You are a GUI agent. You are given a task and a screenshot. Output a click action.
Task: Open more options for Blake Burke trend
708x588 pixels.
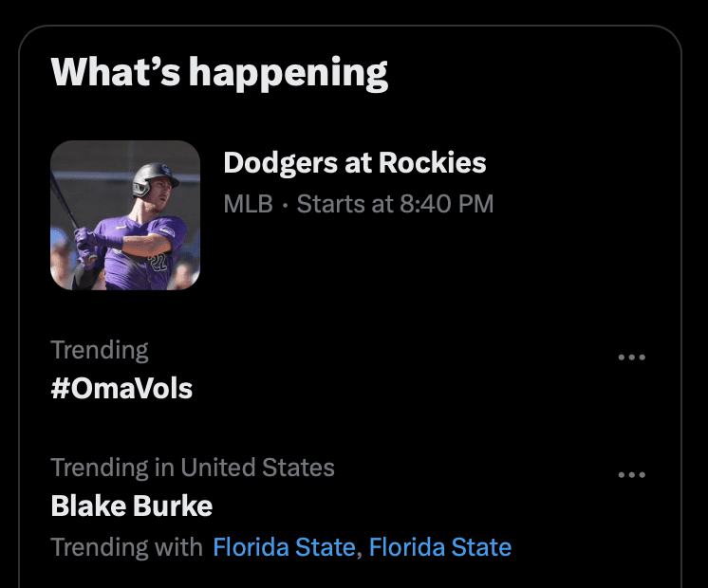pyautogui.click(x=631, y=475)
